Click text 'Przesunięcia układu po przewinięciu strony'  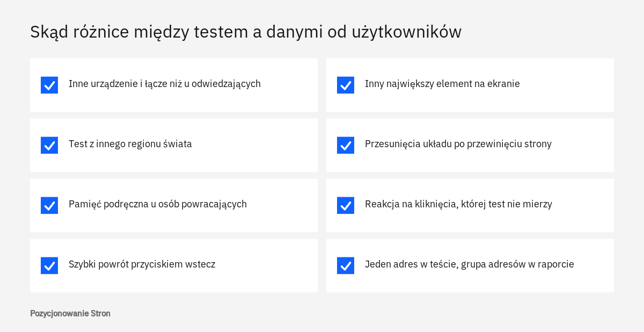coord(458,144)
